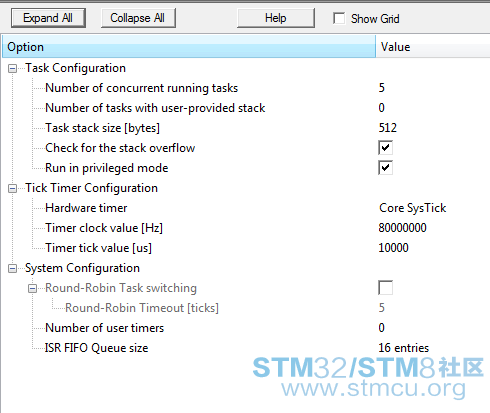Click the System Configuration label

(82, 268)
